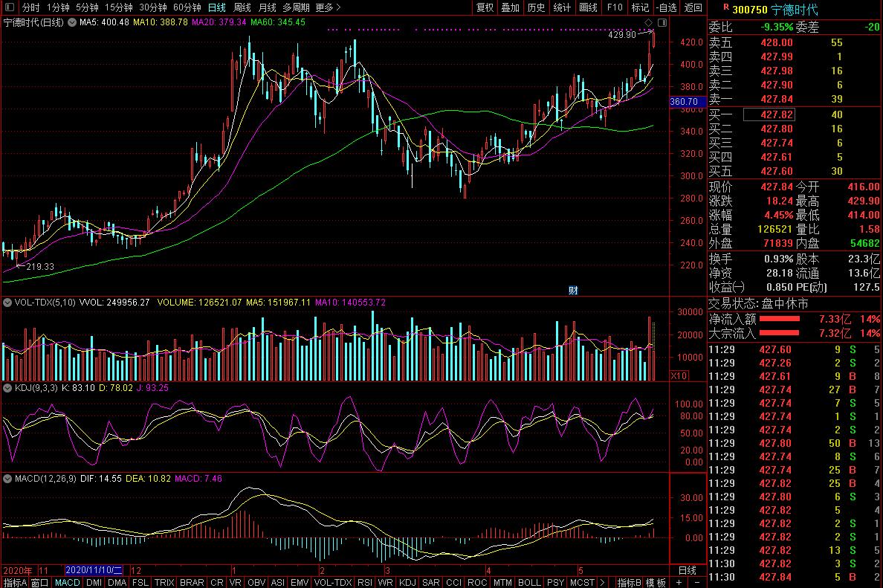Click the X10 volume scale label
This screenshot has height=588, width=883.
point(679,376)
